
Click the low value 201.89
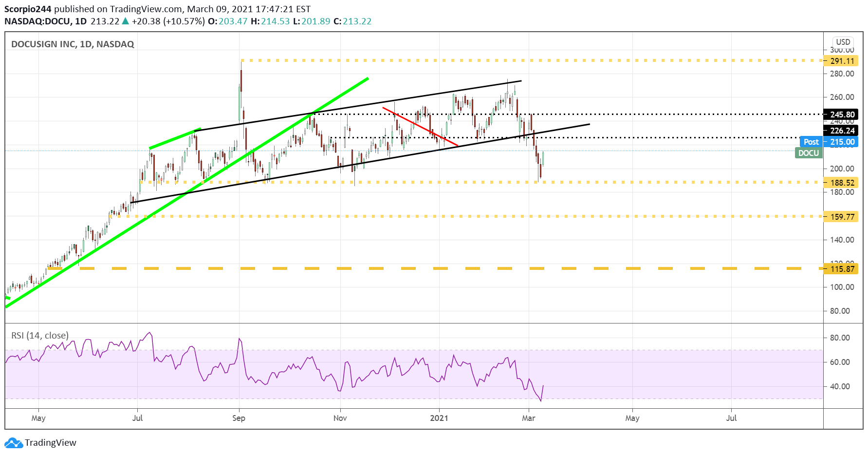click(315, 21)
